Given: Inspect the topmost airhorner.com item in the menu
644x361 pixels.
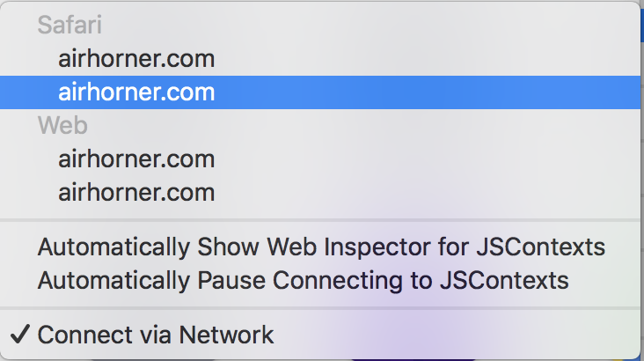Looking at the screenshot, I should pos(136,59).
